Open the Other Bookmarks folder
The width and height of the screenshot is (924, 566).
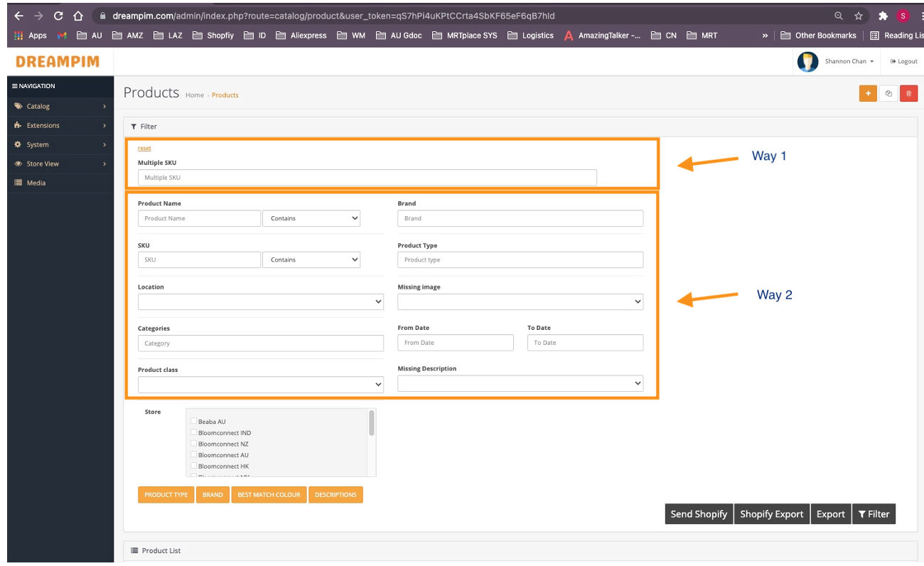click(818, 36)
